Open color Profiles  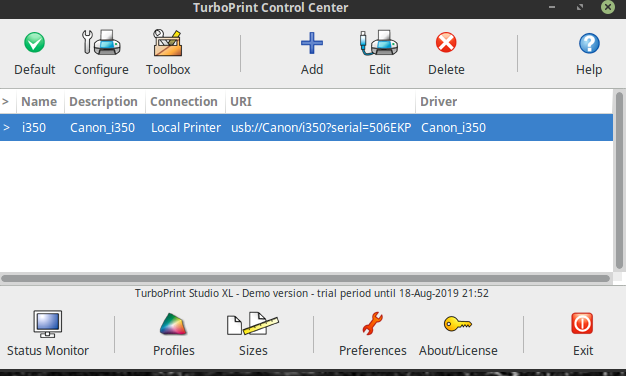click(174, 334)
